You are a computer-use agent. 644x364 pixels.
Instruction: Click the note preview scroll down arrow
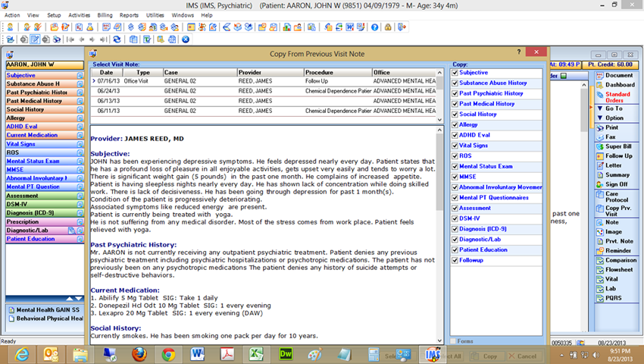[x=440, y=340]
